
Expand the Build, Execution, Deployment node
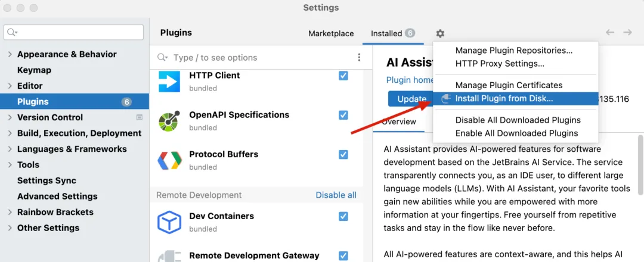[x=10, y=133]
